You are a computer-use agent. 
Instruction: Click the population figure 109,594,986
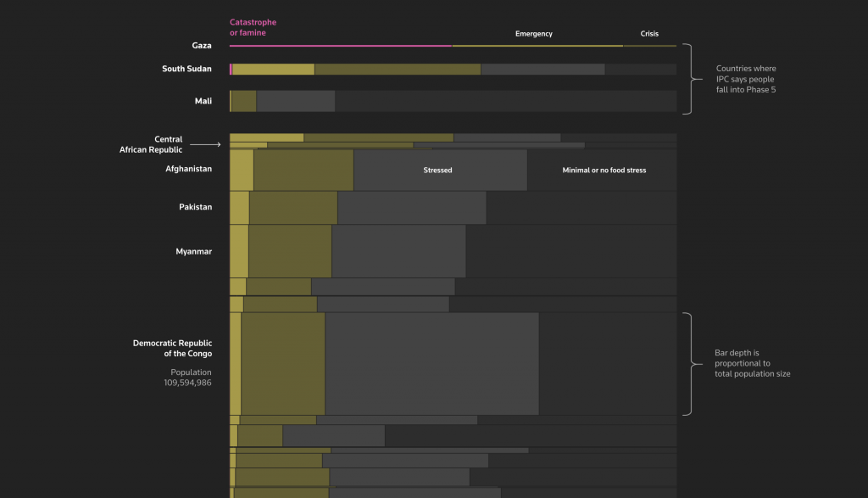pyautogui.click(x=190, y=382)
